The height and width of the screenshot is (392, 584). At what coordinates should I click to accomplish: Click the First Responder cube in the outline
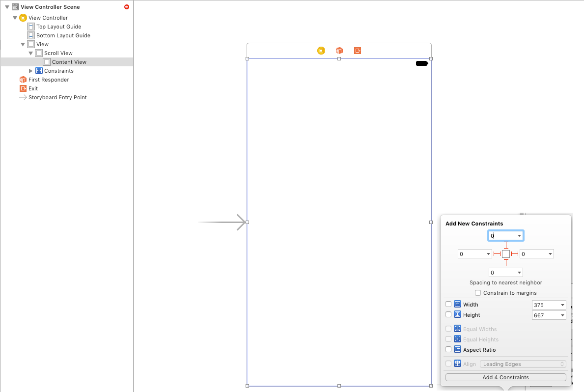tap(23, 79)
